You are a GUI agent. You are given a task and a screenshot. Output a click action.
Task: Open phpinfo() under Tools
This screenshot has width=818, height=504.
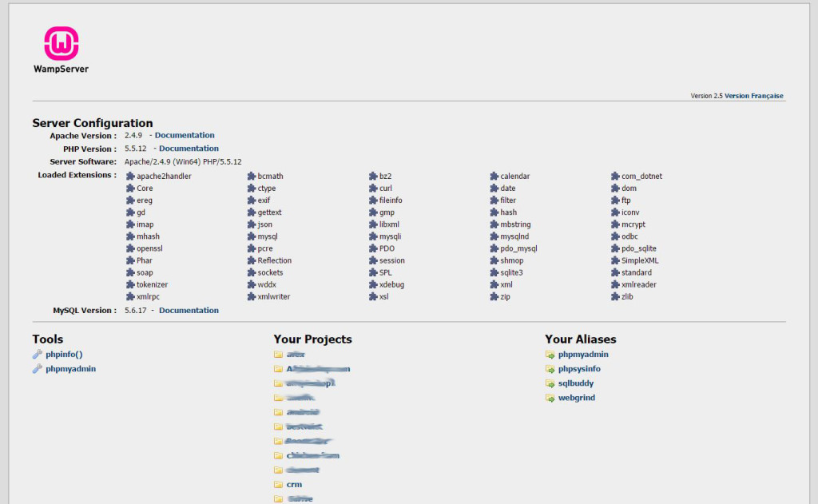point(64,355)
